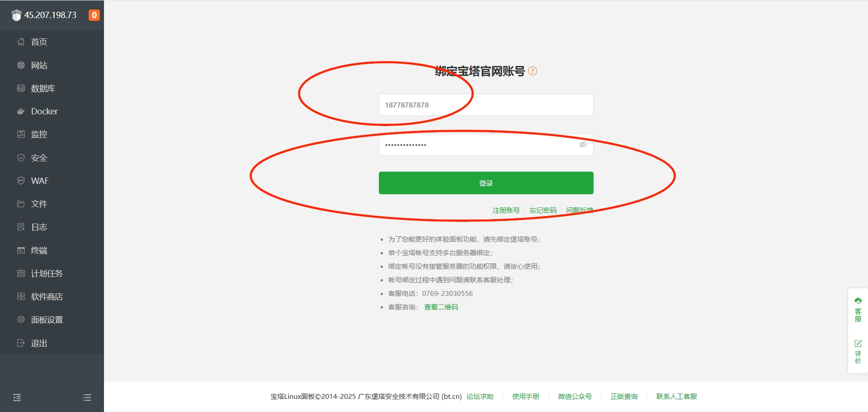The height and width of the screenshot is (412, 868).
Task: Click the gear icon beside 面板设置
Action: (x=21, y=319)
